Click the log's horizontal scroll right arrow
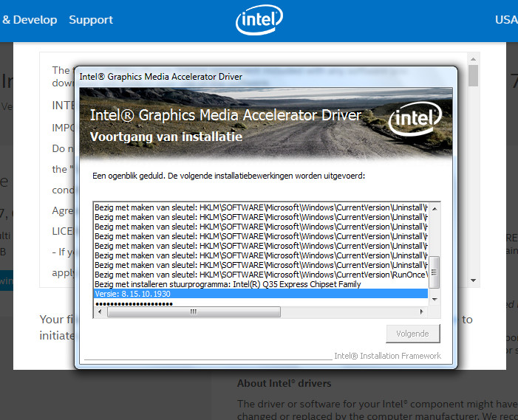Screen dimensions: 518x420 click(421, 311)
